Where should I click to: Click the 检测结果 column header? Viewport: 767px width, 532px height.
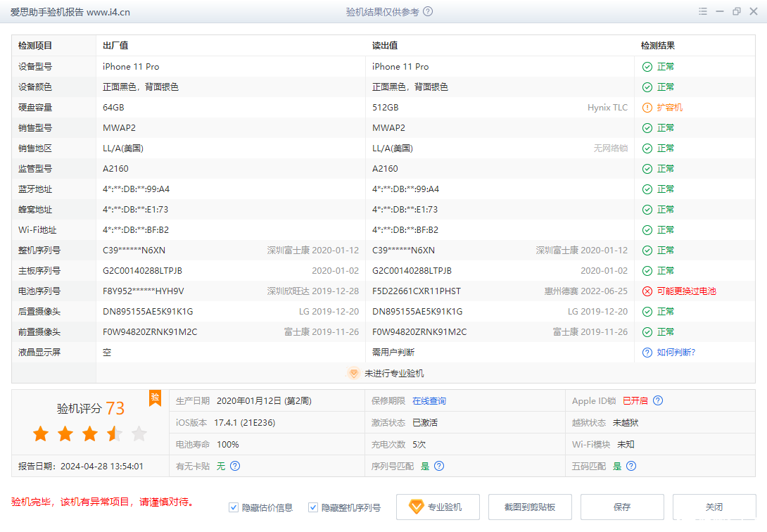click(x=658, y=46)
